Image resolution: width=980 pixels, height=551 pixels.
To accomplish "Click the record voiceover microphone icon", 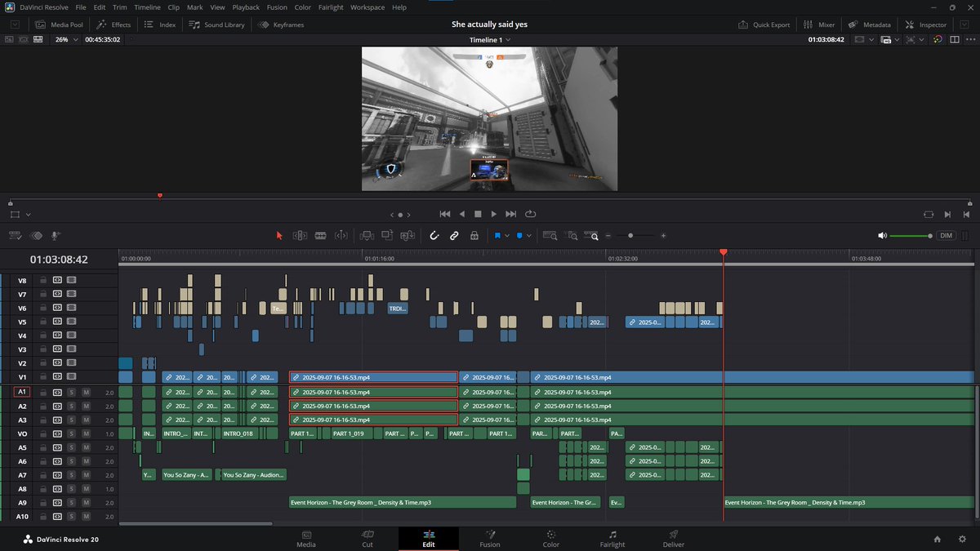I will (56, 235).
